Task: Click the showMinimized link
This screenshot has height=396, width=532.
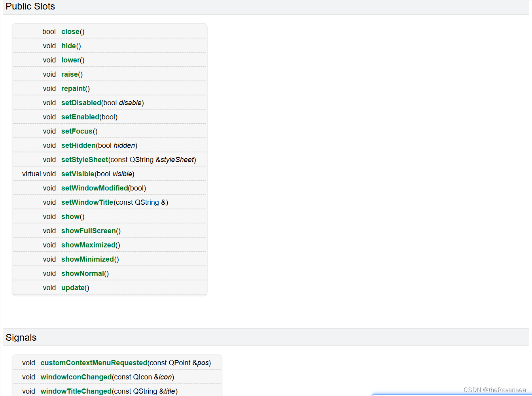Action: (87, 259)
